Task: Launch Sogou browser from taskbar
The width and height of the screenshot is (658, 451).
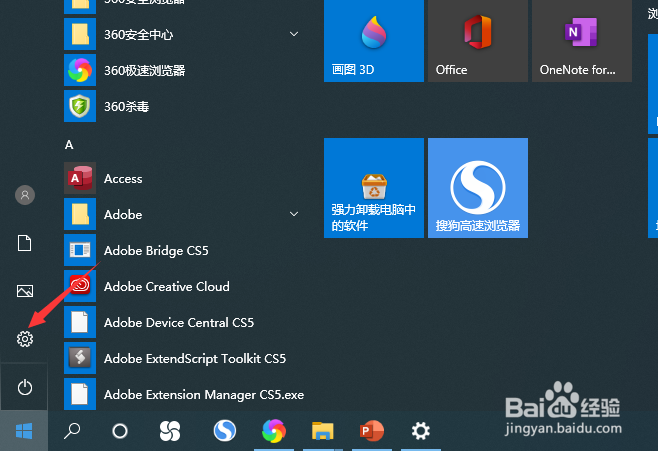Action: [x=225, y=431]
